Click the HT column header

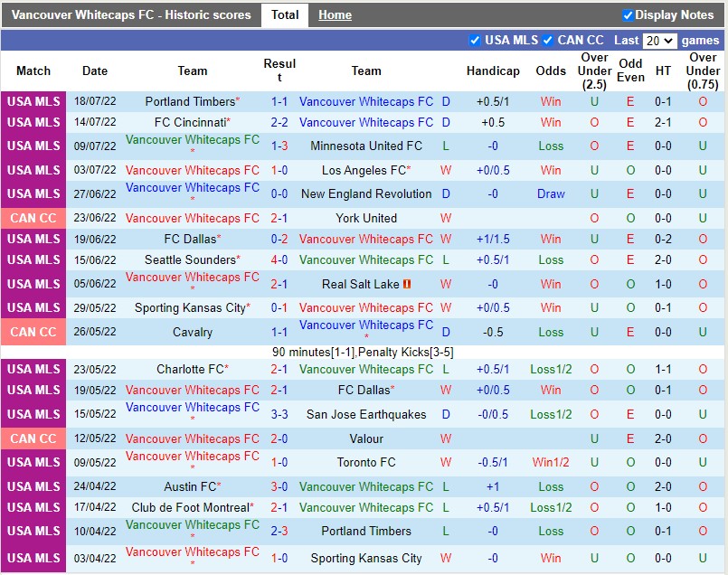click(663, 71)
